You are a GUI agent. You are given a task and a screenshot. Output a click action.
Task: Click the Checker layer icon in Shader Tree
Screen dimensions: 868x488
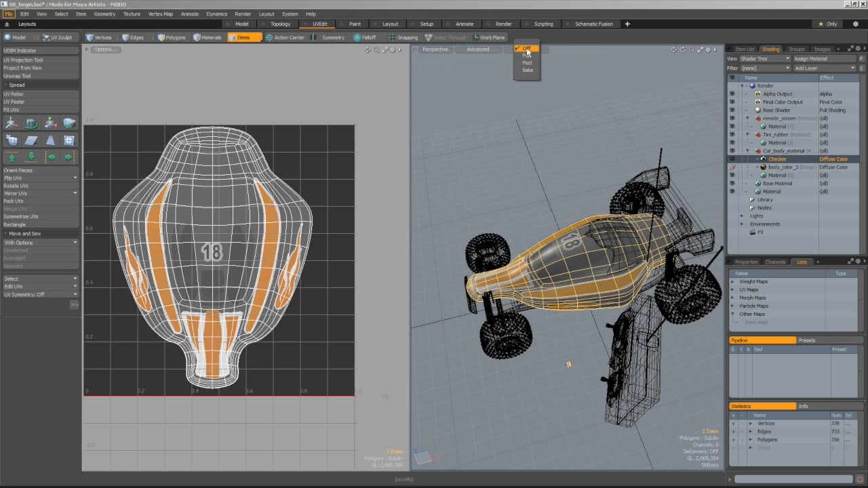coord(764,159)
